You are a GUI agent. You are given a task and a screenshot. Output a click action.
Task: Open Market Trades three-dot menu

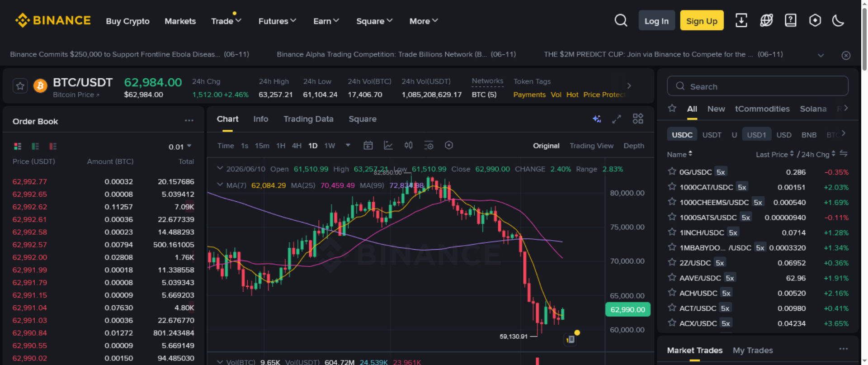pyautogui.click(x=843, y=349)
